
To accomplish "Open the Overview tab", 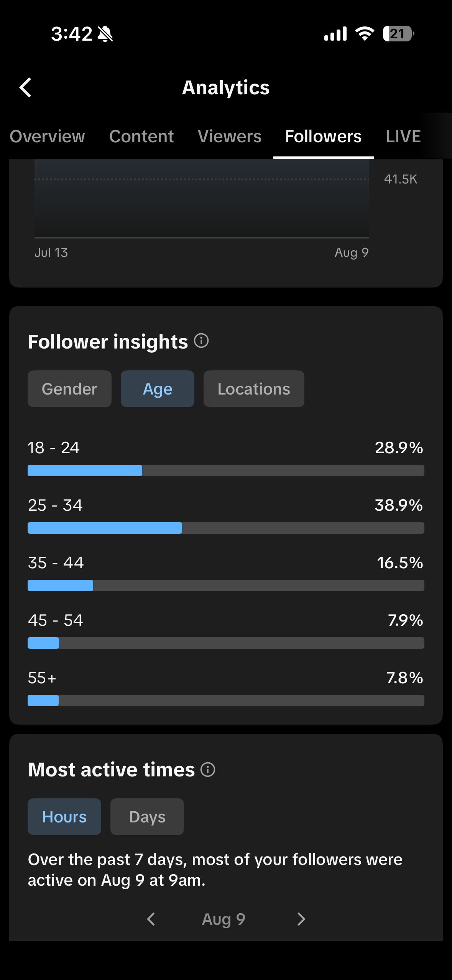I will tap(47, 136).
